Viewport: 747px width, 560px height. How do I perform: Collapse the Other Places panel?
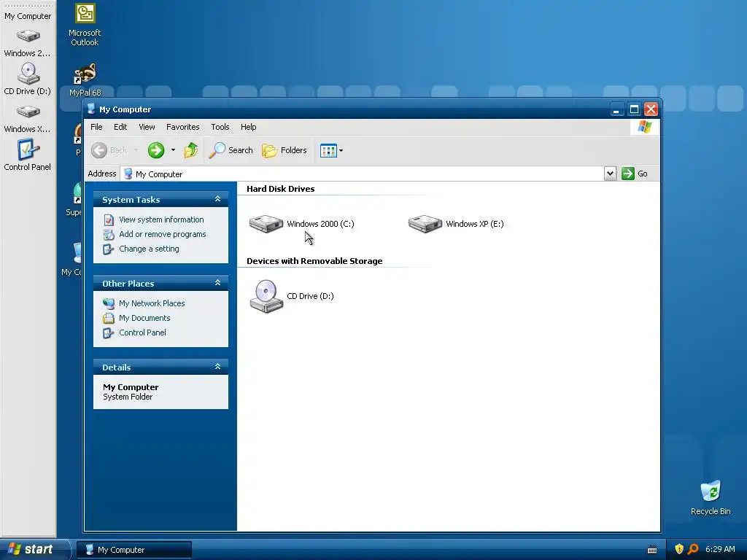click(217, 283)
